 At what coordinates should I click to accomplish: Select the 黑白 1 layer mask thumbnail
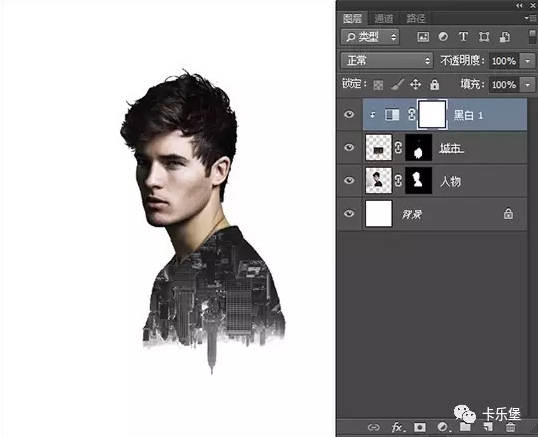(432, 115)
